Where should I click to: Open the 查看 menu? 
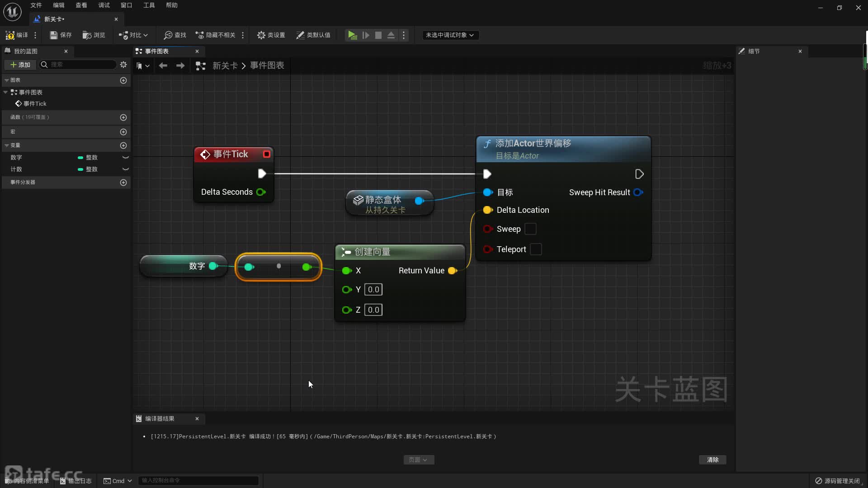click(81, 5)
